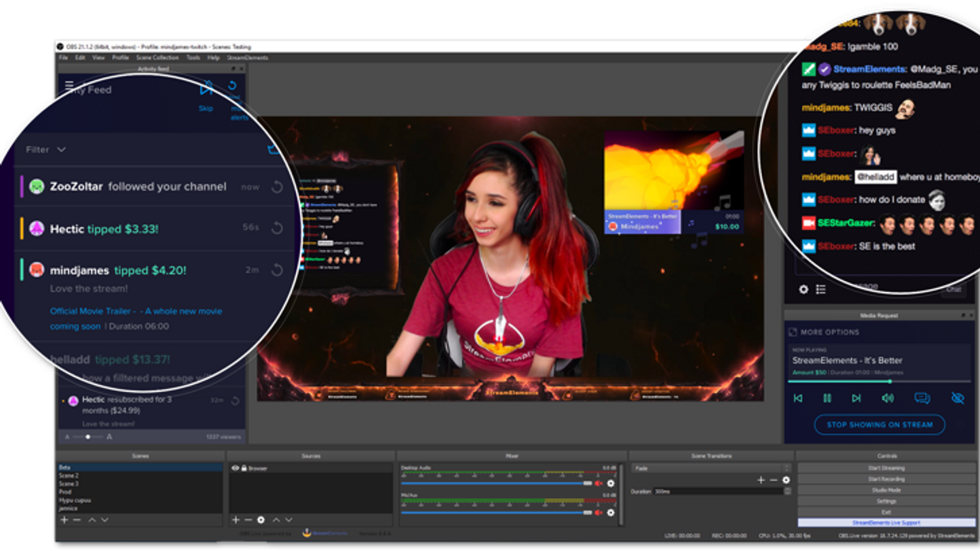Click the chat bubbles icon in Media Request
This screenshot has width=980, height=551.
[x=922, y=398]
